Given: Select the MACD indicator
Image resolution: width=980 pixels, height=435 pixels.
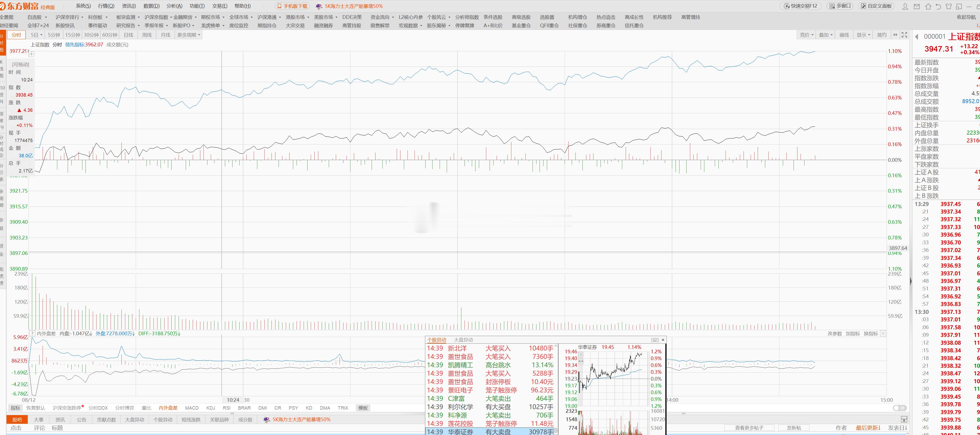Looking at the screenshot, I should click(x=192, y=408).
